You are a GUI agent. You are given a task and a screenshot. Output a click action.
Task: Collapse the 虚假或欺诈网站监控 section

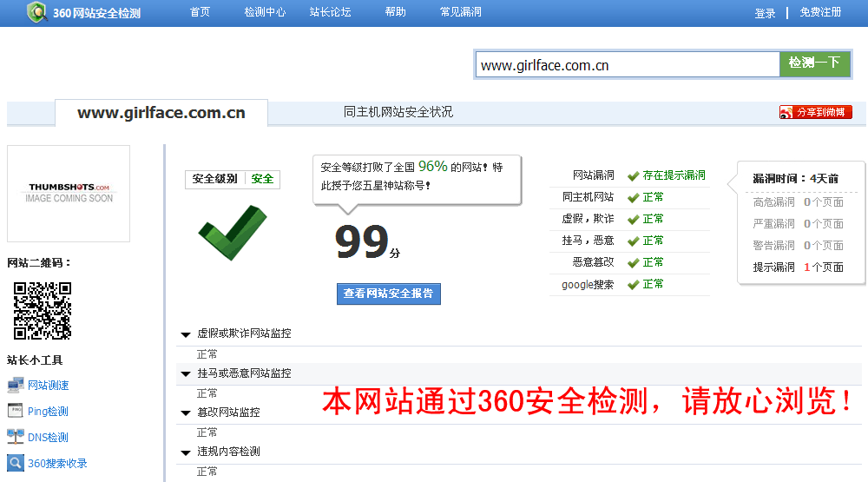[x=186, y=334]
